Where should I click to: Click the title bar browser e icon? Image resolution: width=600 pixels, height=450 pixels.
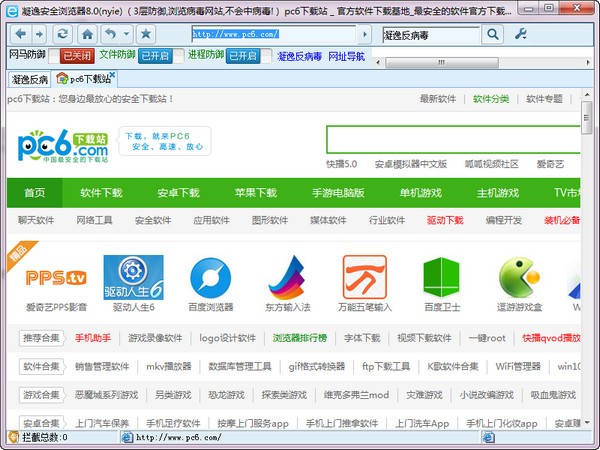point(12,11)
